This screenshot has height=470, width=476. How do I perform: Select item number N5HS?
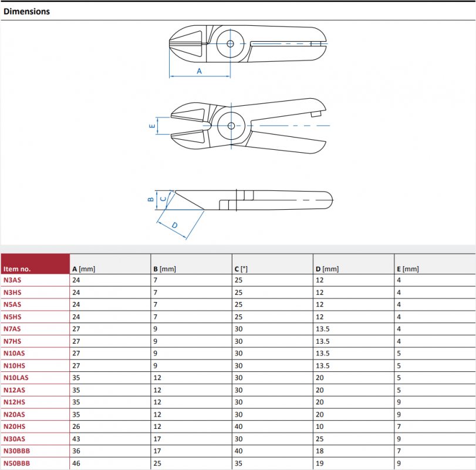click(x=12, y=317)
